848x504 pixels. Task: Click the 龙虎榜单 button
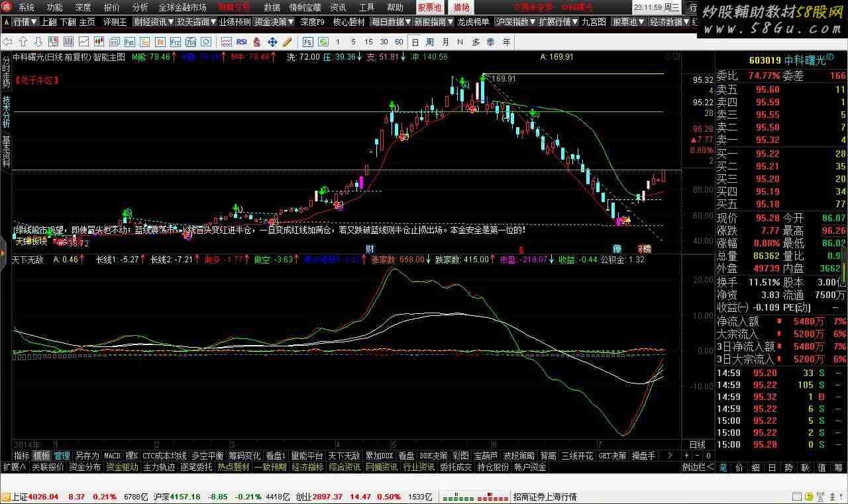473,22
